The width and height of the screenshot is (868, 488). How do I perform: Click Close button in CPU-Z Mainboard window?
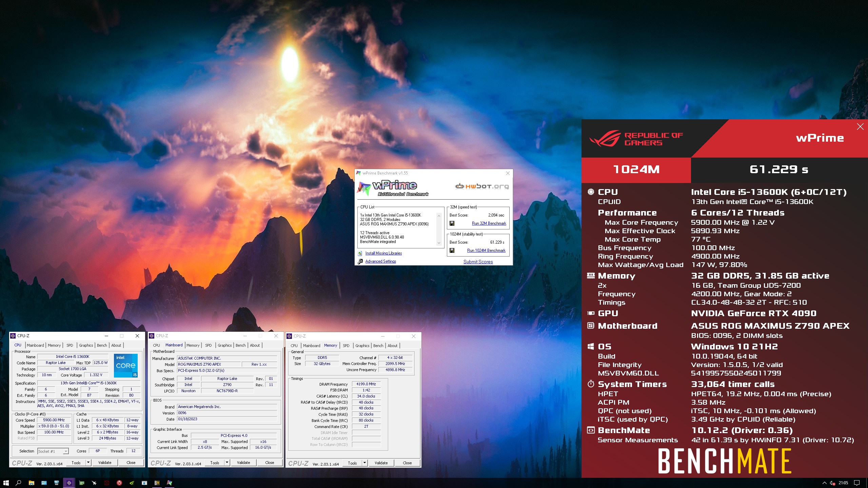pyautogui.click(x=270, y=463)
